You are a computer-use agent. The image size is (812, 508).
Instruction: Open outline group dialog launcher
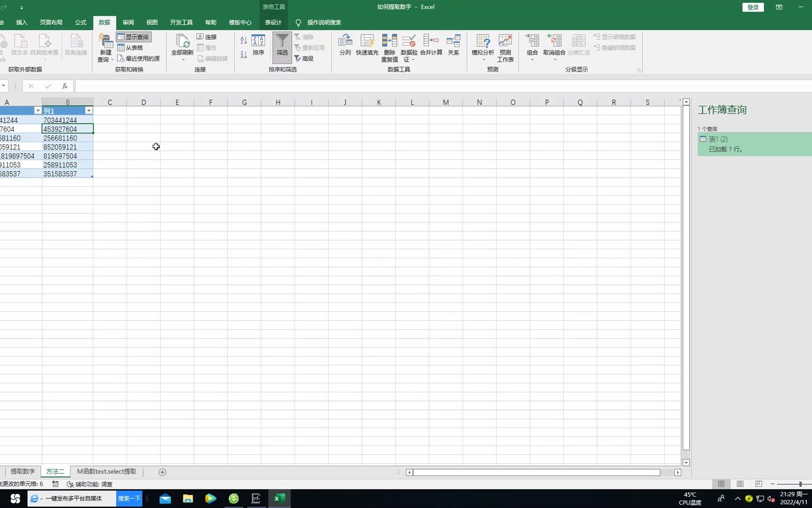point(638,71)
